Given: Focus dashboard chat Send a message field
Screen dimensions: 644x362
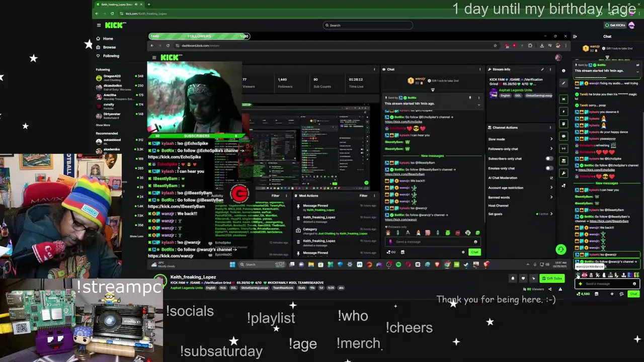Looking at the screenshot, I should 433,242.
